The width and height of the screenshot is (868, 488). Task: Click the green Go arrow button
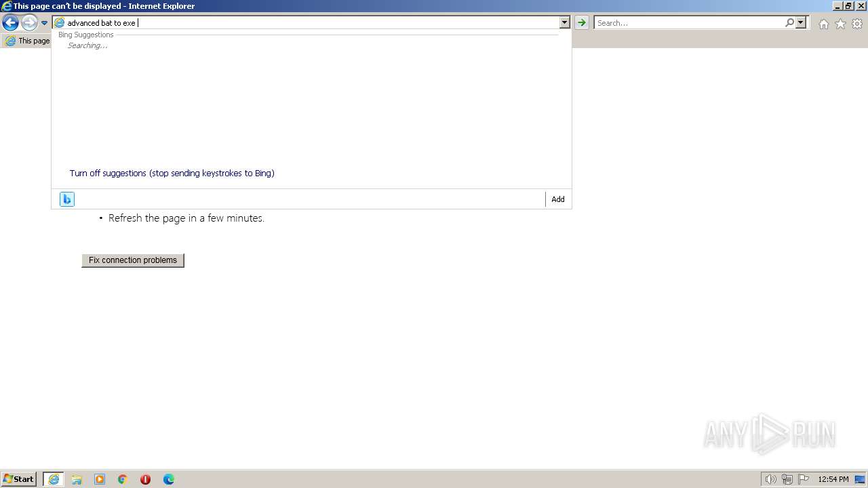[581, 22]
